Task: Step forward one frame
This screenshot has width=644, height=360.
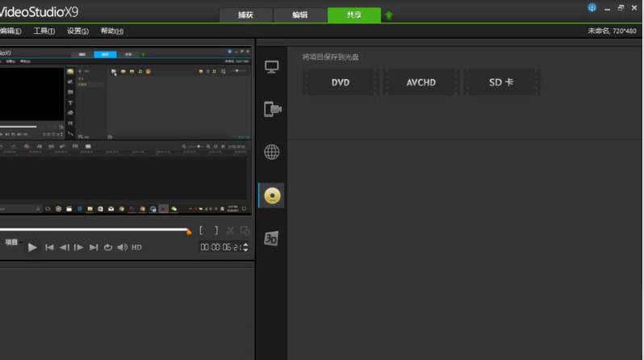Action: coord(79,247)
